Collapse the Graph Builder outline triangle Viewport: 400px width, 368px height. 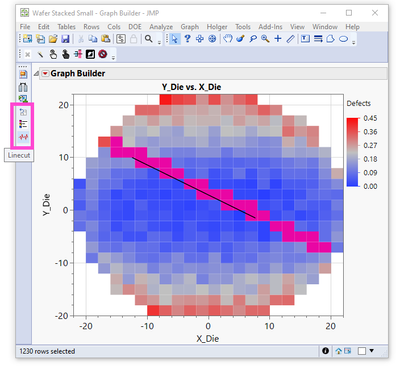pos(36,73)
